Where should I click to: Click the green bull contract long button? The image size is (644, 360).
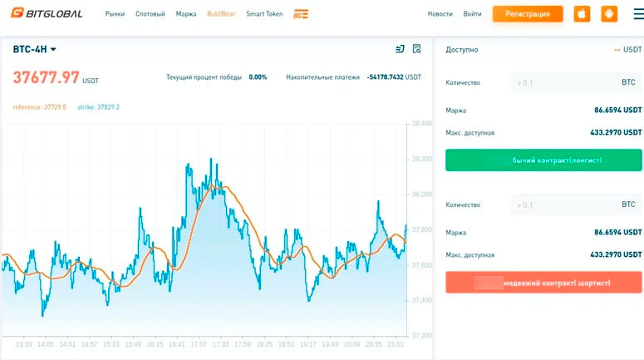click(543, 160)
